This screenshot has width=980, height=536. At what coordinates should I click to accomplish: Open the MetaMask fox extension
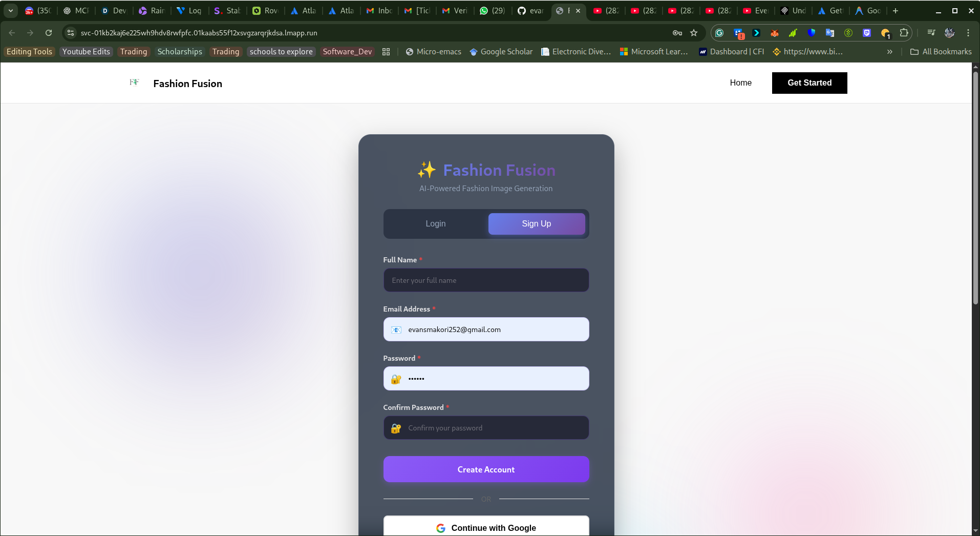tap(775, 33)
